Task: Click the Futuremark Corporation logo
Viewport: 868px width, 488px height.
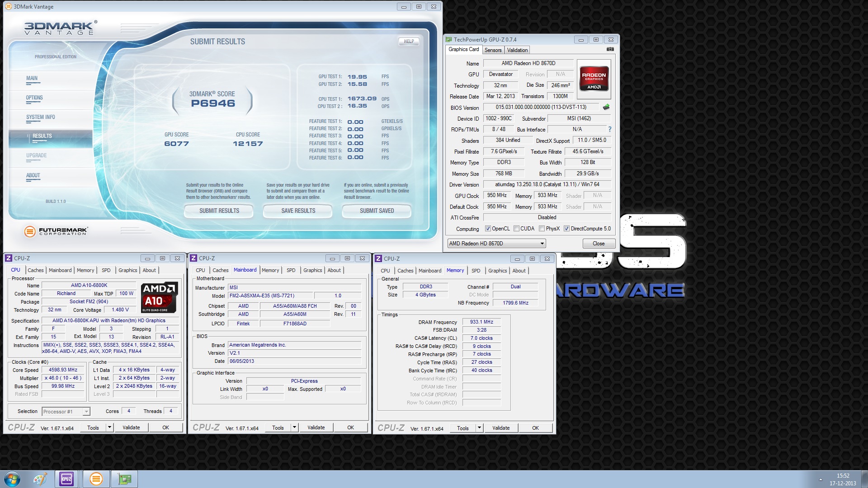Action: tap(56, 231)
